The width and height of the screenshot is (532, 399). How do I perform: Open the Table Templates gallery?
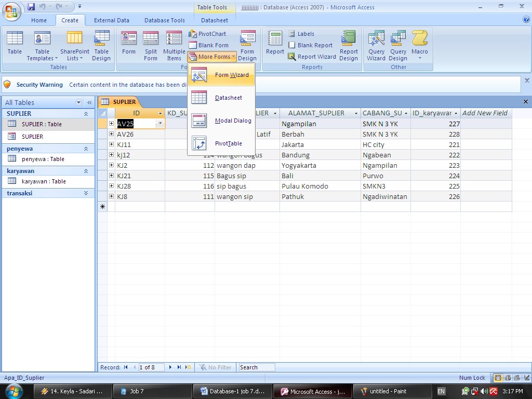pyautogui.click(x=42, y=46)
